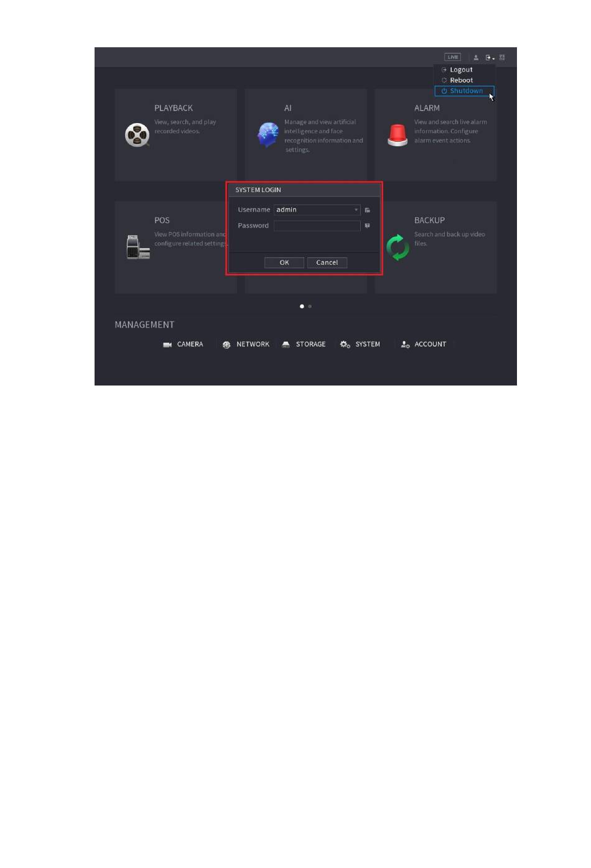Expand the Username admin dropdown
Screen dimensions: 591x868
pos(317,210)
